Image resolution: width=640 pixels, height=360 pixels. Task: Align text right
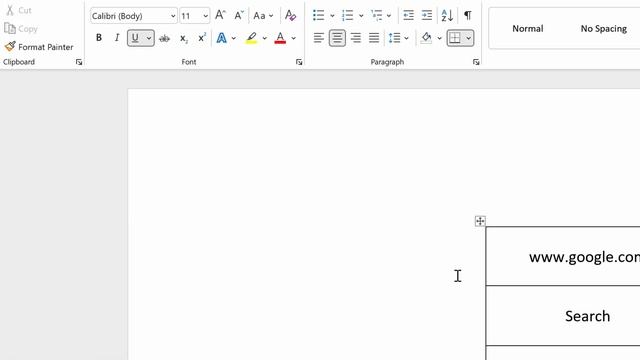click(356, 38)
